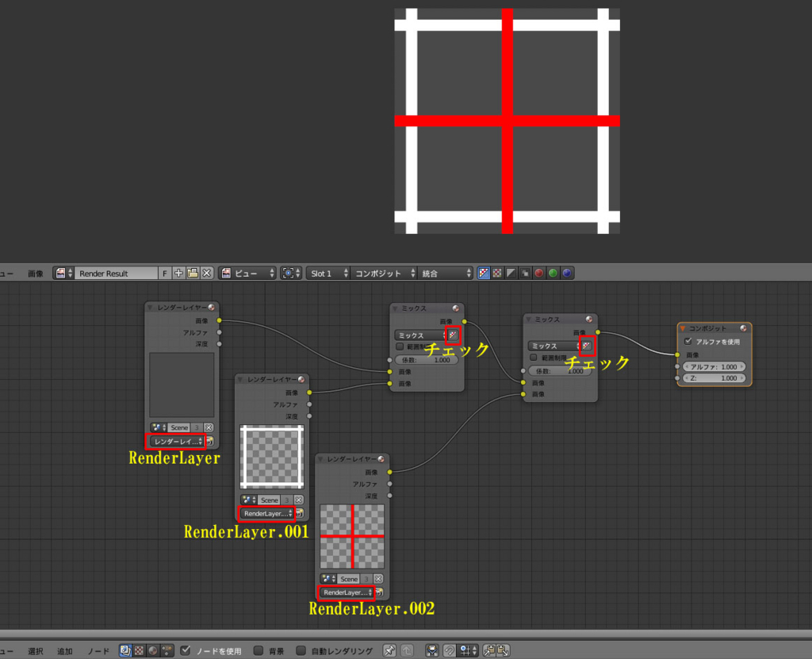Click the F fake user button

click(165, 273)
